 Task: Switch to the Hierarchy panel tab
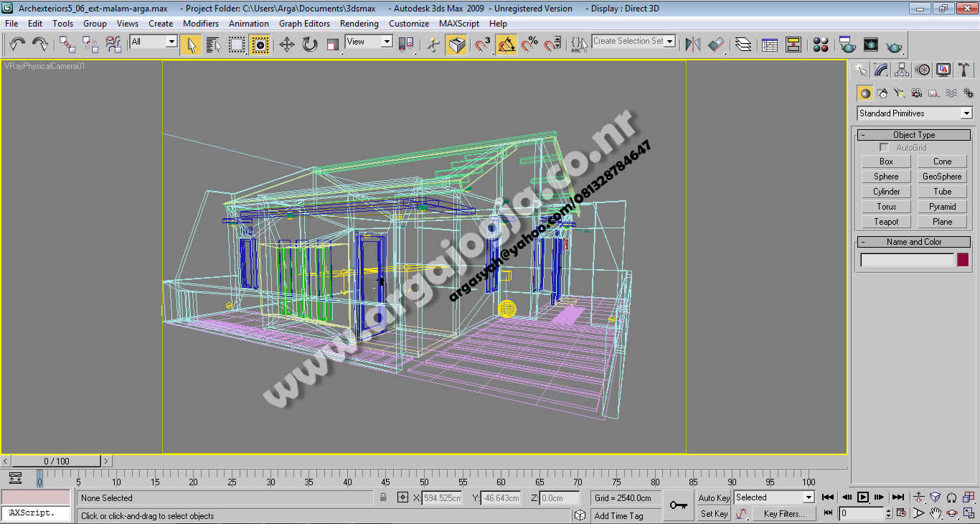pyautogui.click(x=902, y=70)
